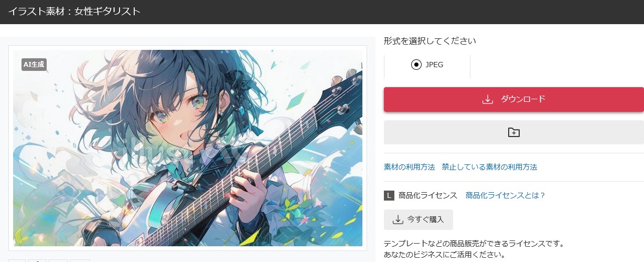Click the 形式を選択してください heading
The image size is (644, 262).
(x=430, y=41)
